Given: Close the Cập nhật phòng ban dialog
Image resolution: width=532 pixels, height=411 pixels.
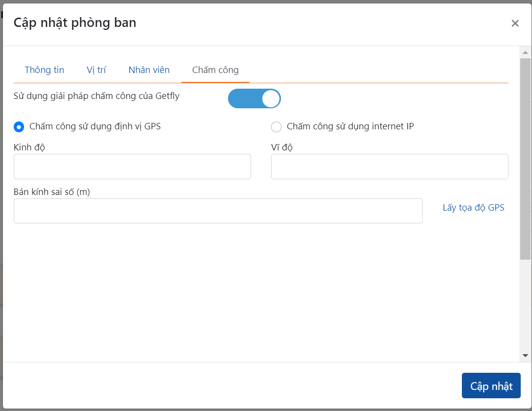Looking at the screenshot, I should pos(515,24).
